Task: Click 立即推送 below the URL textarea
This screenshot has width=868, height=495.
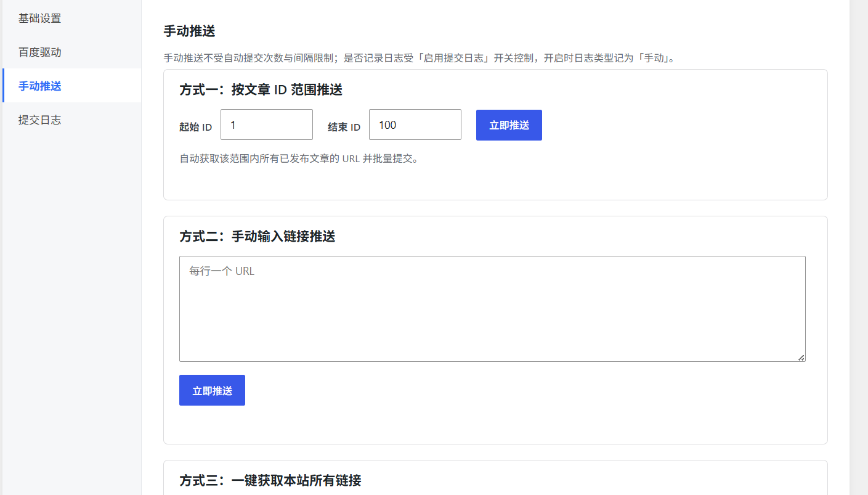Action: (x=212, y=390)
